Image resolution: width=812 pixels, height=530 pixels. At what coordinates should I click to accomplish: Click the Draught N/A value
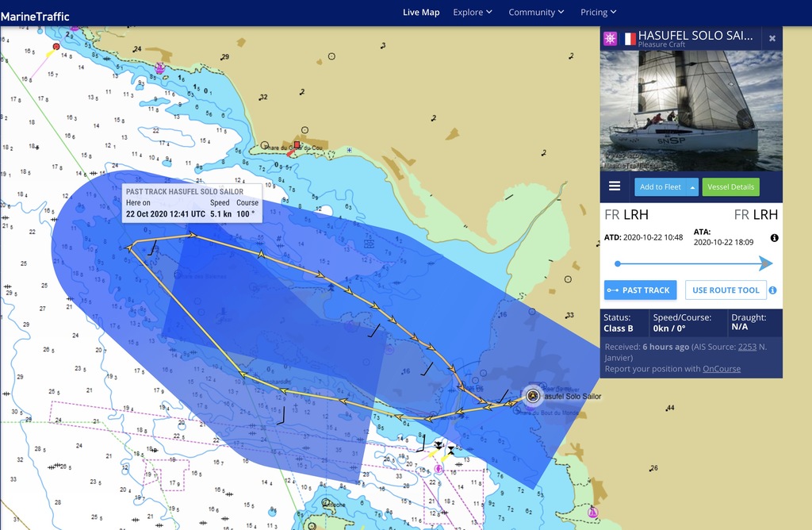(740, 327)
